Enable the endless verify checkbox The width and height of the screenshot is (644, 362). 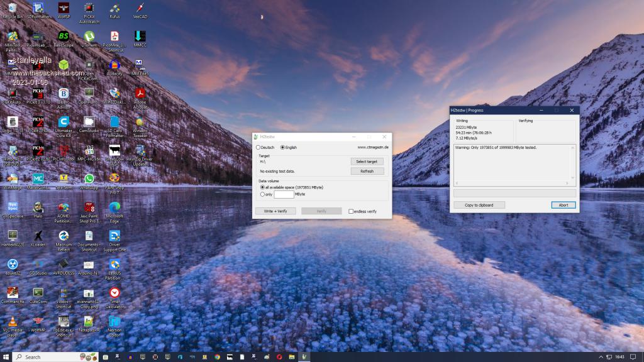[351, 211]
